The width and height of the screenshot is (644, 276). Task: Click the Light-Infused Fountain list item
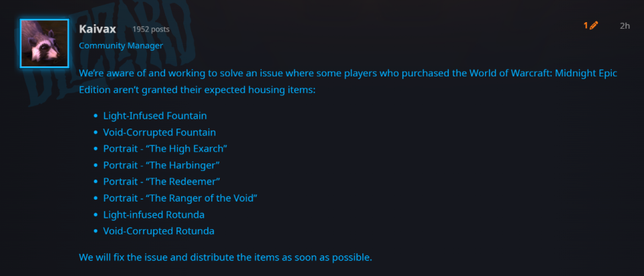(155, 116)
